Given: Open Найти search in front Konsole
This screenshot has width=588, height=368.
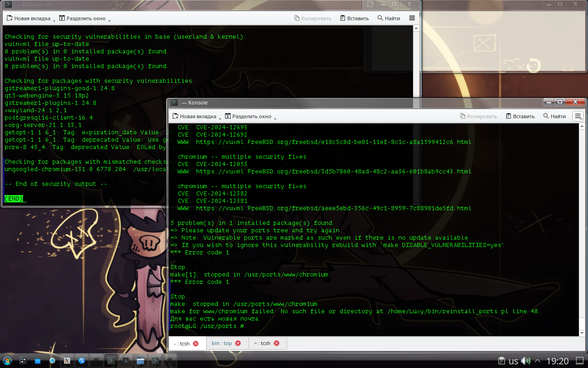Looking at the screenshot, I should 554,116.
